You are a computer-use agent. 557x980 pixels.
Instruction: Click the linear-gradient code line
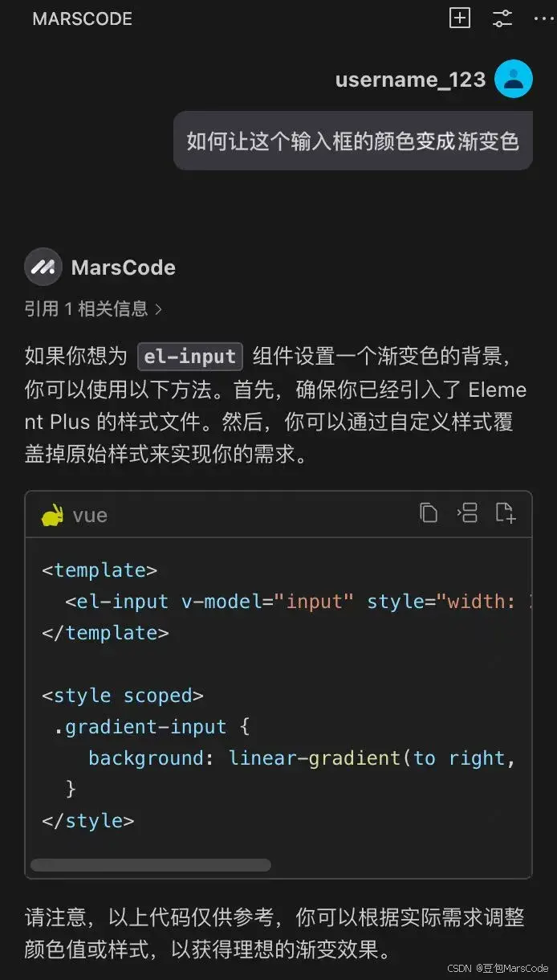(303, 757)
